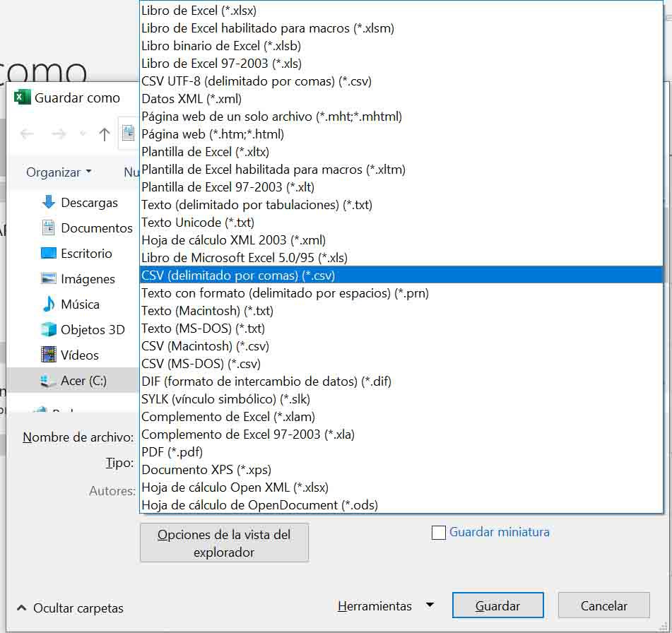Choose Hoja de cálculo XML 2003
Viewport: 672px width, 633px height.
[x=401, y=240]
